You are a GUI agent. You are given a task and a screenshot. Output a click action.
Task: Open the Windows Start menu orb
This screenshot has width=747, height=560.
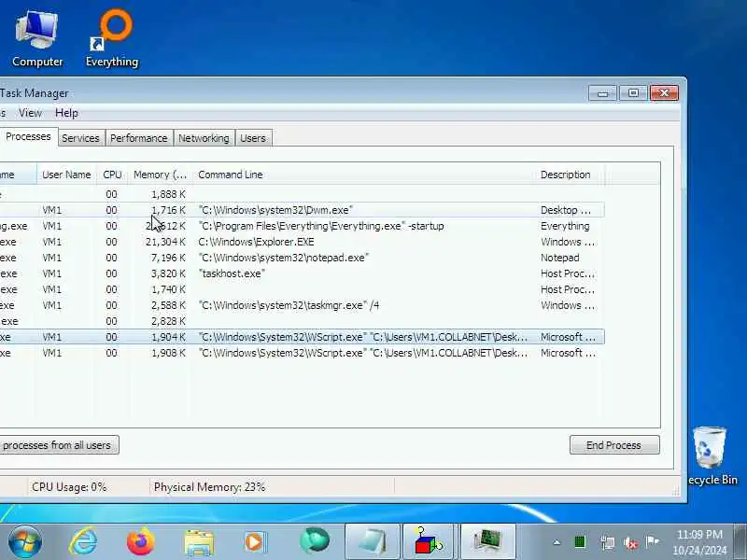tap(25, 541)
